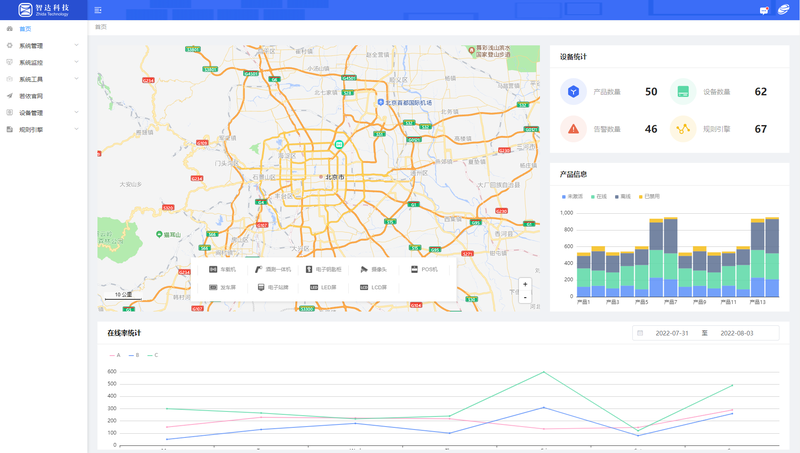Open the user avatar icon in header

tap(783, 10)
